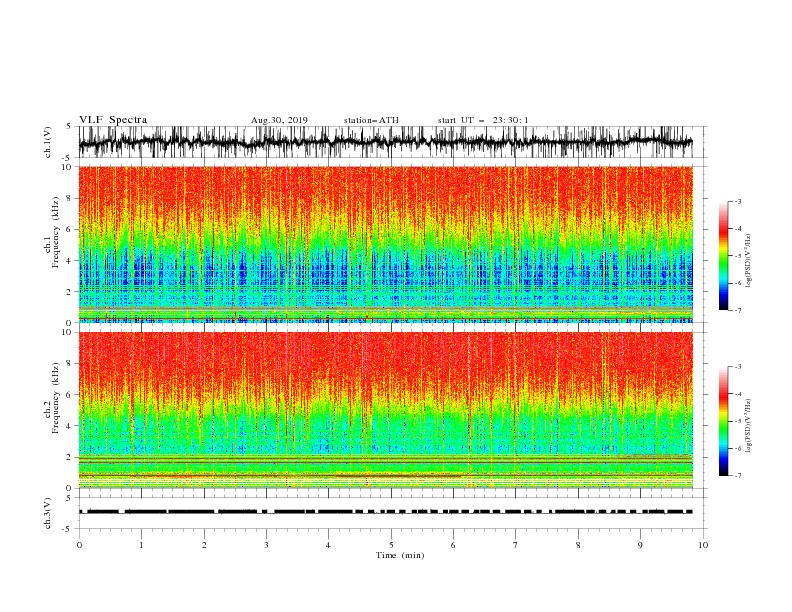
Task: Click the ch.2 spectrogram panel
Action: 385,410
